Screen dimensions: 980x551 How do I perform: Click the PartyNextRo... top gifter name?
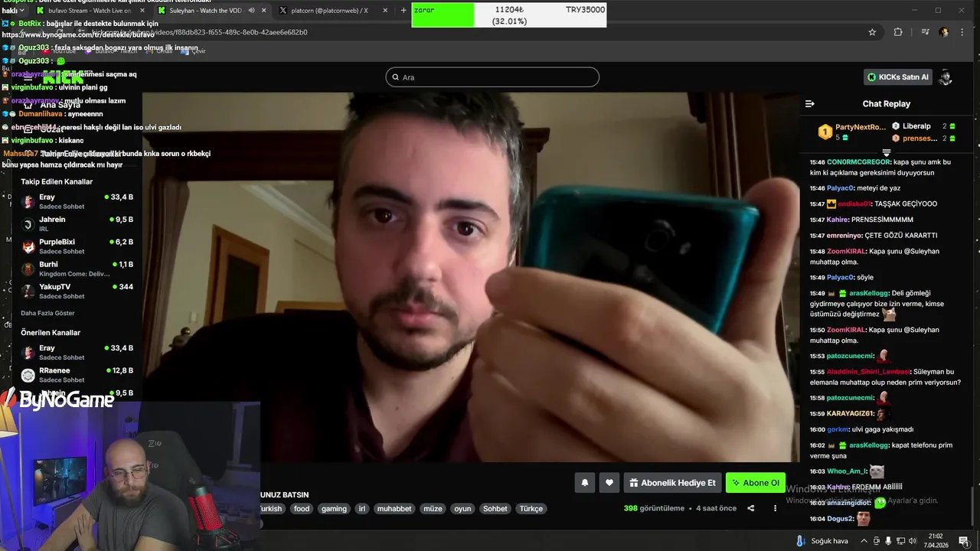pyautogui.click(x=860, y=127)
